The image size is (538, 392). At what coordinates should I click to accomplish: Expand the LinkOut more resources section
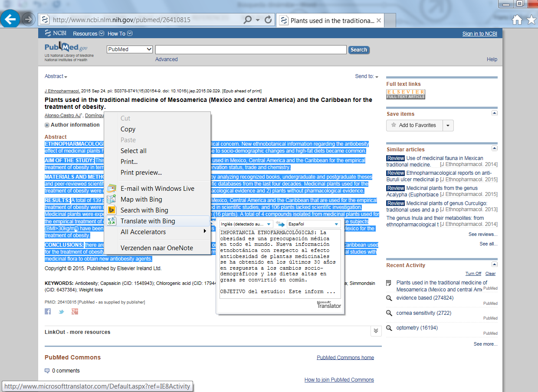coord(376,331)
